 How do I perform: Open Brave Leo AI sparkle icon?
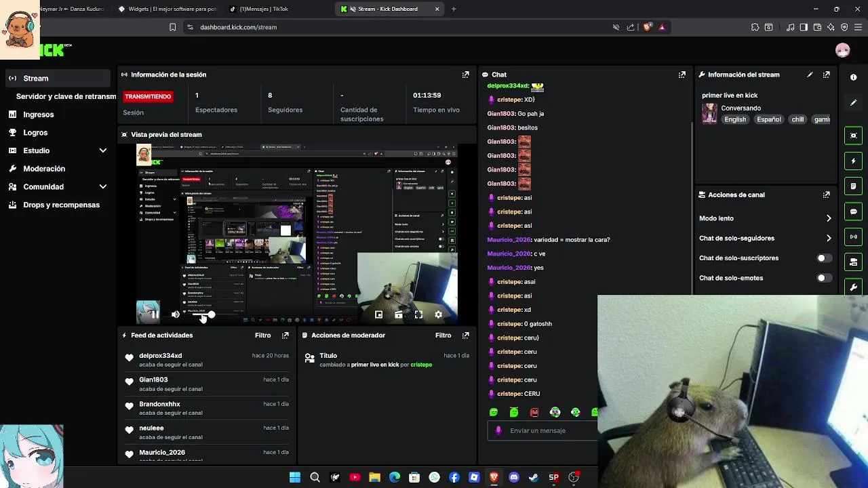831,27
